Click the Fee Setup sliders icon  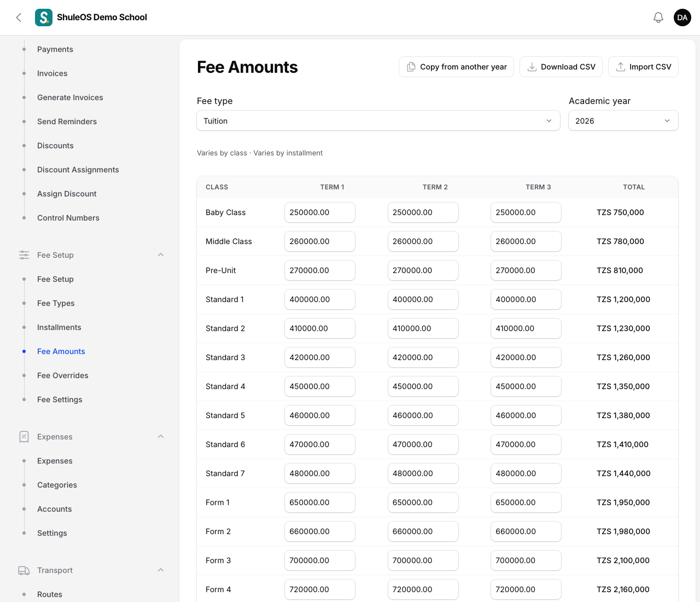coord(24,255)
